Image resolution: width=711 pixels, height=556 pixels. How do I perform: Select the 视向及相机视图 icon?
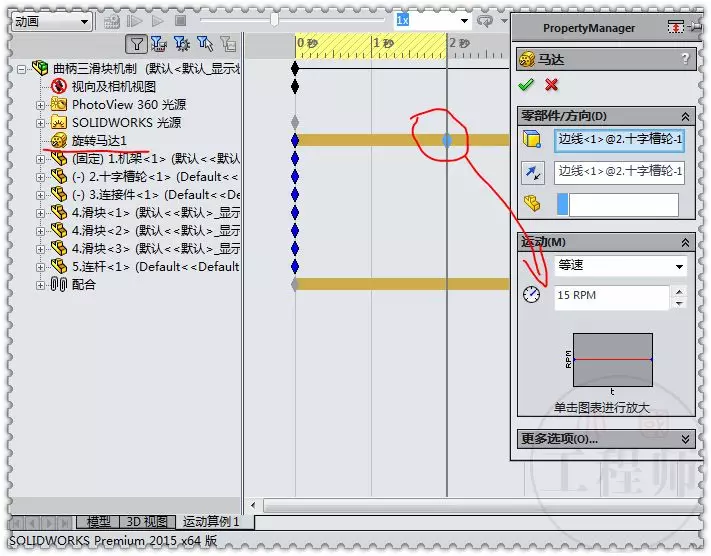[x=59, y=86]
